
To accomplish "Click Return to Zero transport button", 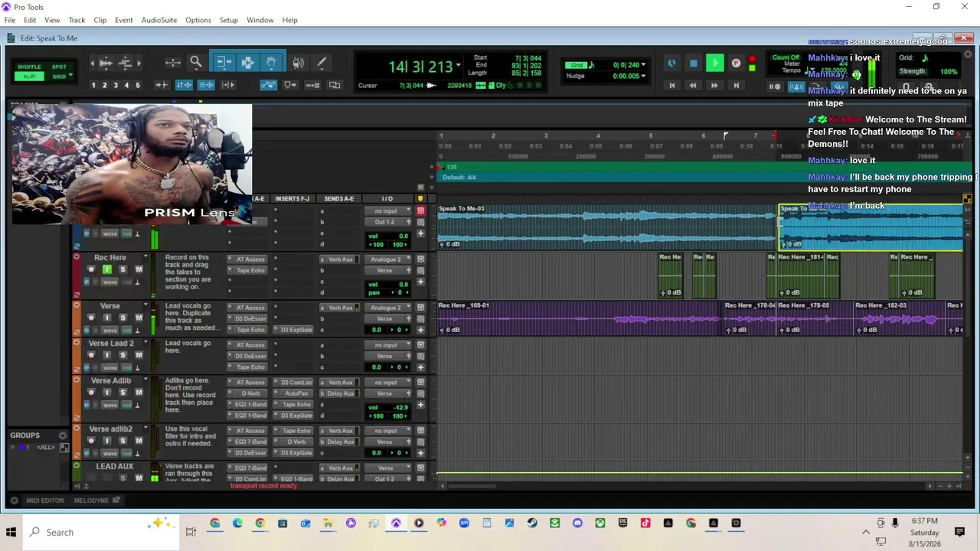I will click(672, 86).
